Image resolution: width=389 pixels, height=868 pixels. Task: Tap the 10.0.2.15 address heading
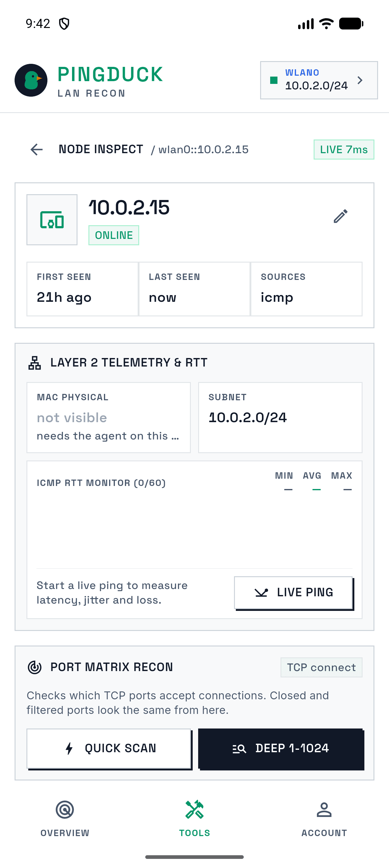(x=129, y=207)
